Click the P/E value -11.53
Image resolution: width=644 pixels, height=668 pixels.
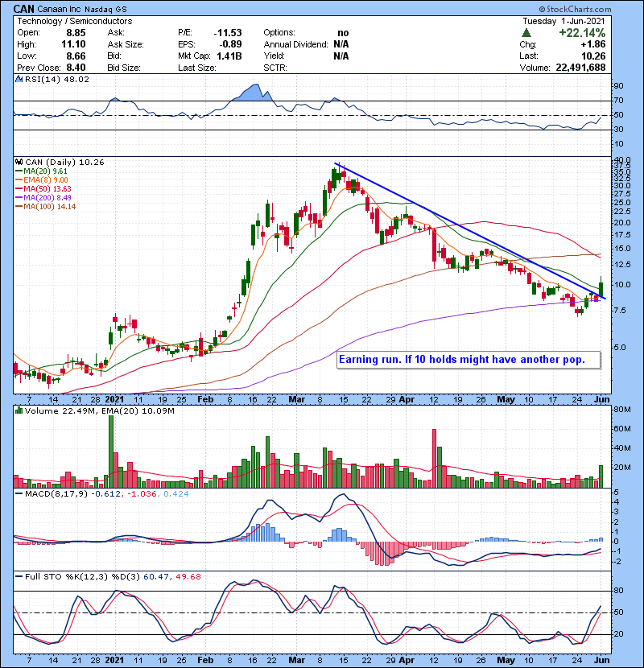pos(228,33)
